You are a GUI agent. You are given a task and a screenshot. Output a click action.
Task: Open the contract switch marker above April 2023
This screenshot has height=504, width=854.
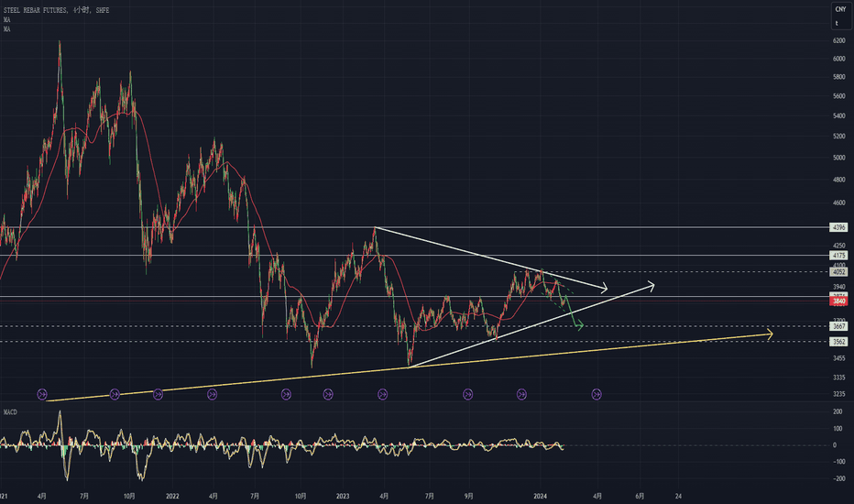click(382, 394)
